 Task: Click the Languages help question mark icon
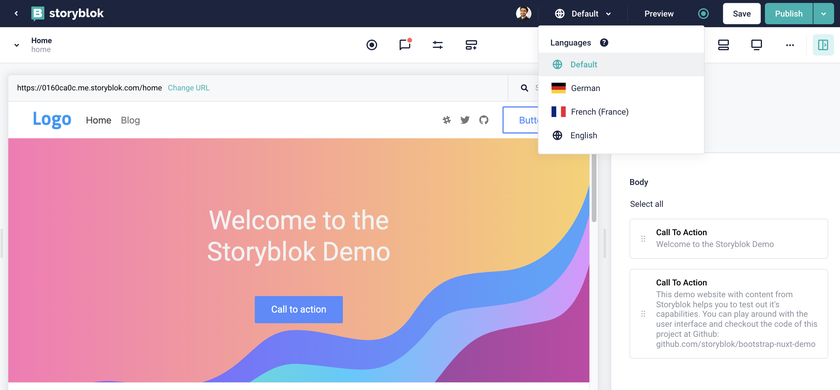604,43
